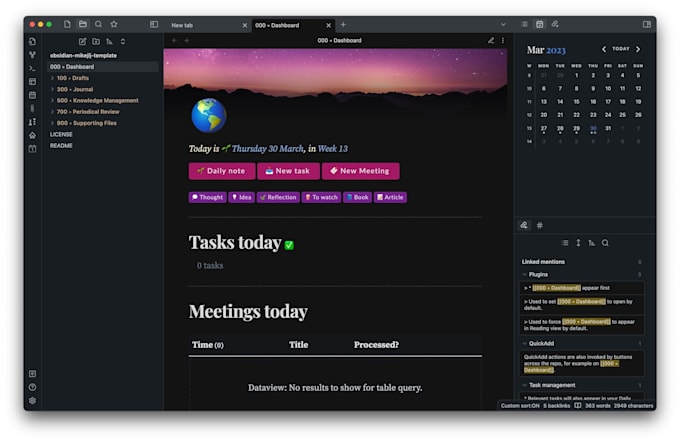The width and height of the screenshot is (680, 442).
Task: Open audio recorder microphone ribbon icon
Action: [x=33, y=108]
